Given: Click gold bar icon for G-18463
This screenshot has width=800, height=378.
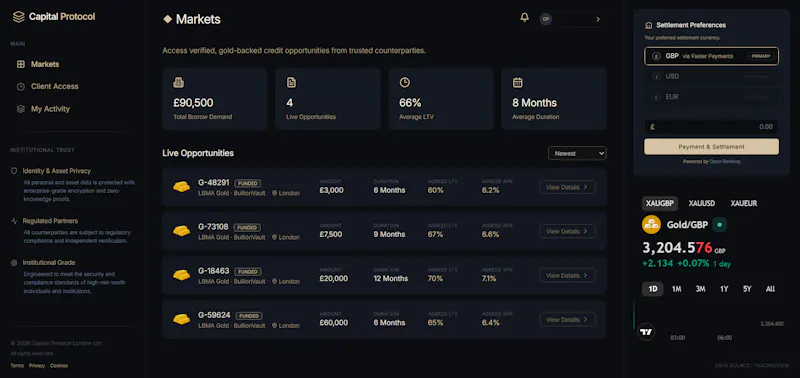Looking at the screenshot, I should coord(181,275).
